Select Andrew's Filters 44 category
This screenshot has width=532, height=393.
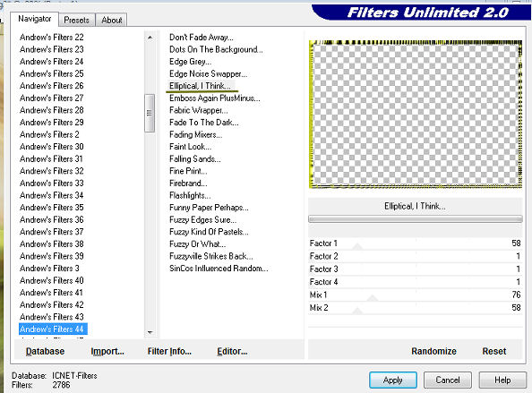click(x=53, y=329)
